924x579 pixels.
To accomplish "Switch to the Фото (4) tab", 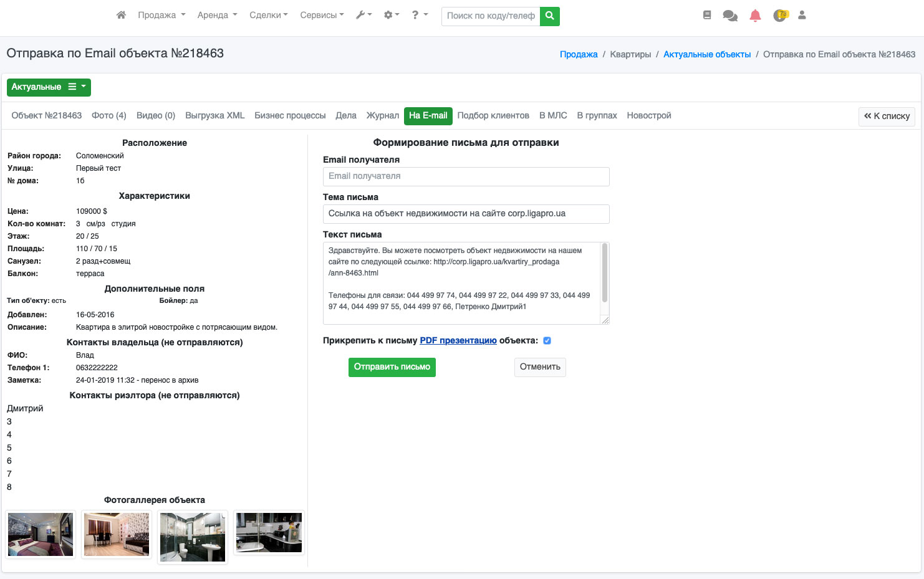I will (x=108, y=116).
